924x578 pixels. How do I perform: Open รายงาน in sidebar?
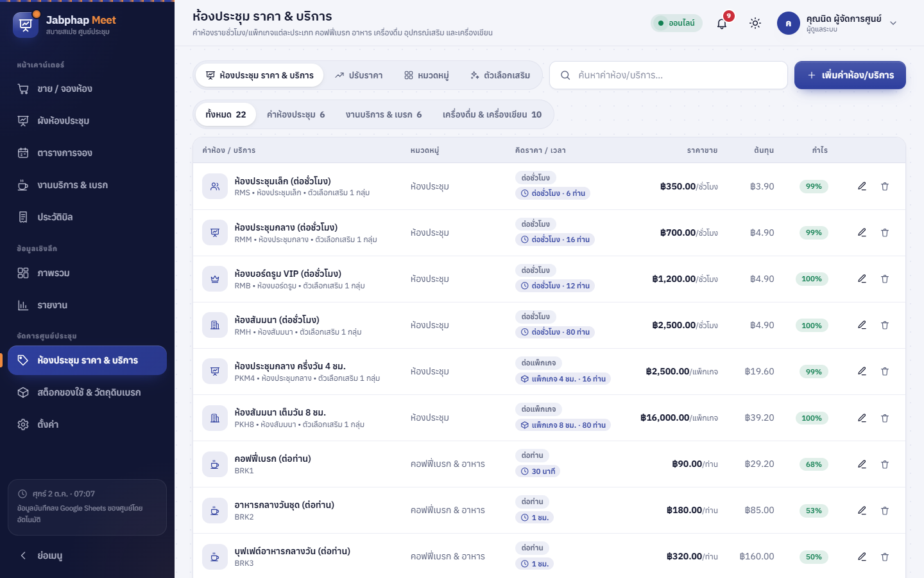[87, 305]
